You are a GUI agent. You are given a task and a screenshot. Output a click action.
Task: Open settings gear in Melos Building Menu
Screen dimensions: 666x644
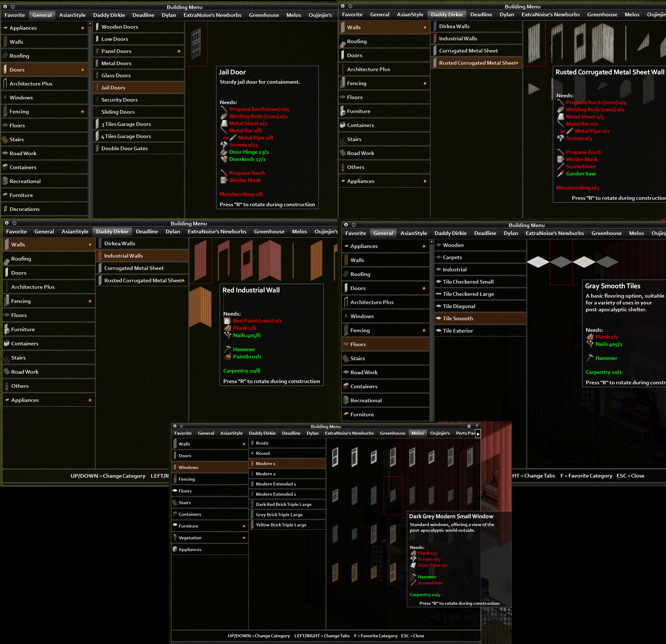pyautogui.click(x=469, y=426)
